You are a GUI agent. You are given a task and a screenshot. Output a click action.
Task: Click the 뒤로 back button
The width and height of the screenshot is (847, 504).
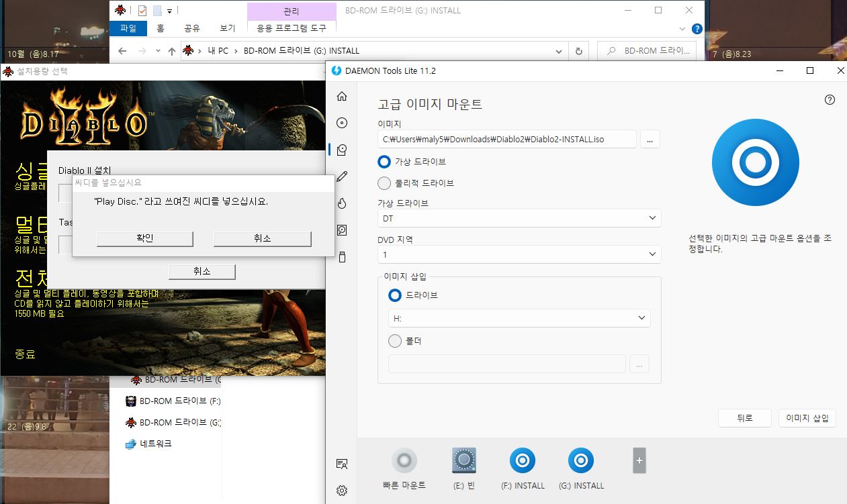click(x=745, y=417)
